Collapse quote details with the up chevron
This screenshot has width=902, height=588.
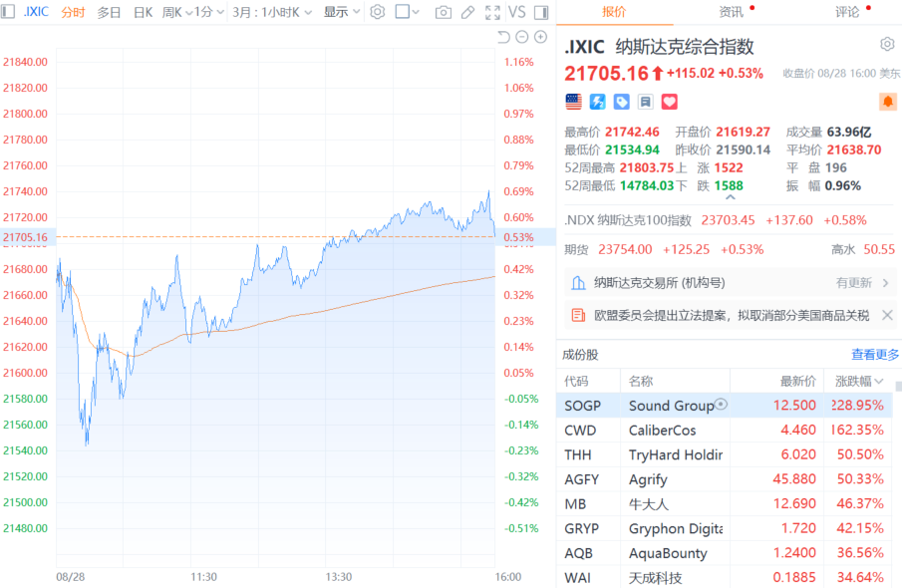point(730,197)
